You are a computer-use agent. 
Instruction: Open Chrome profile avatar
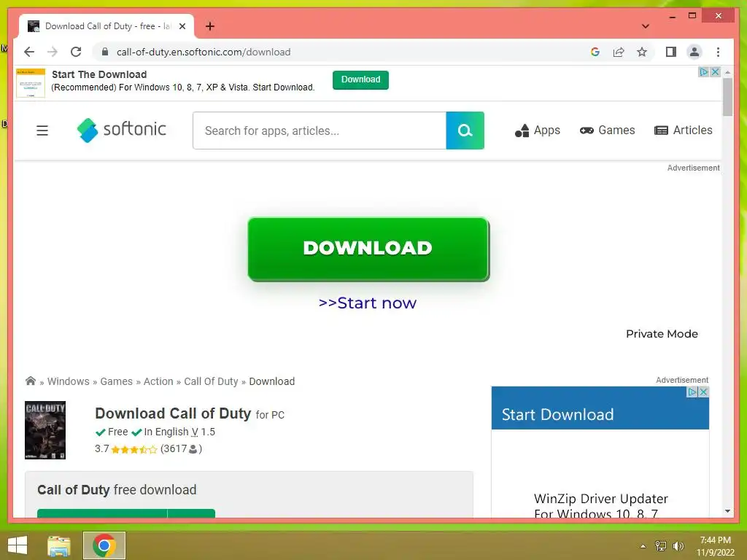pos(694,52)
